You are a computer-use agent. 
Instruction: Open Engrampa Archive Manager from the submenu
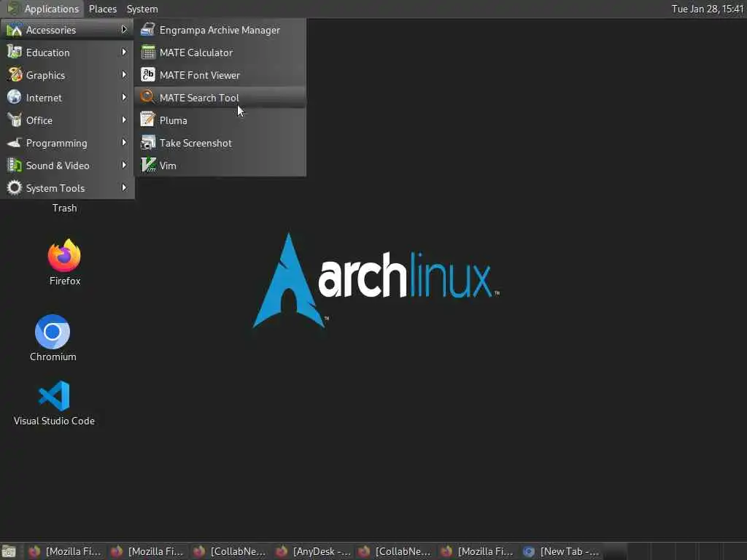pyautogui.click(x=220, y=30)
